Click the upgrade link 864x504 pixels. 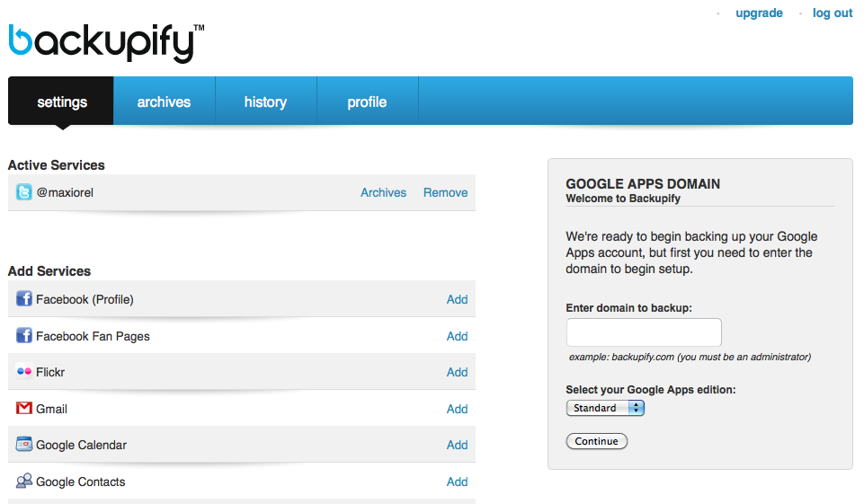[x=759, y=13]
